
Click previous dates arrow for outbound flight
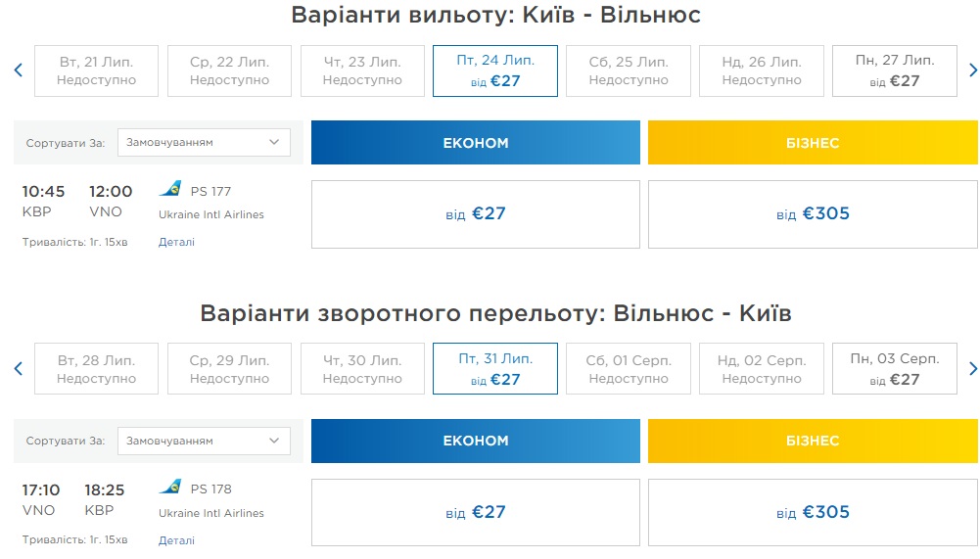click(18, 70)
